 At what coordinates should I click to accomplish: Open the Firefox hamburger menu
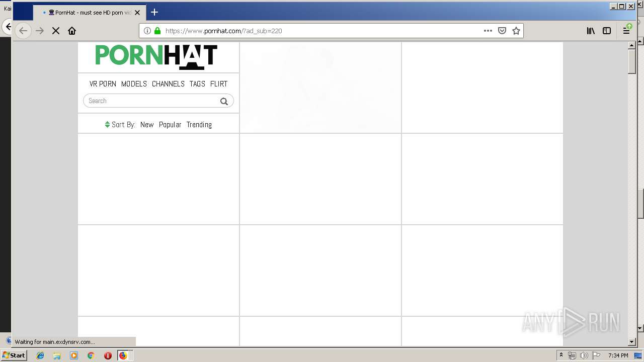click(626, 31)
